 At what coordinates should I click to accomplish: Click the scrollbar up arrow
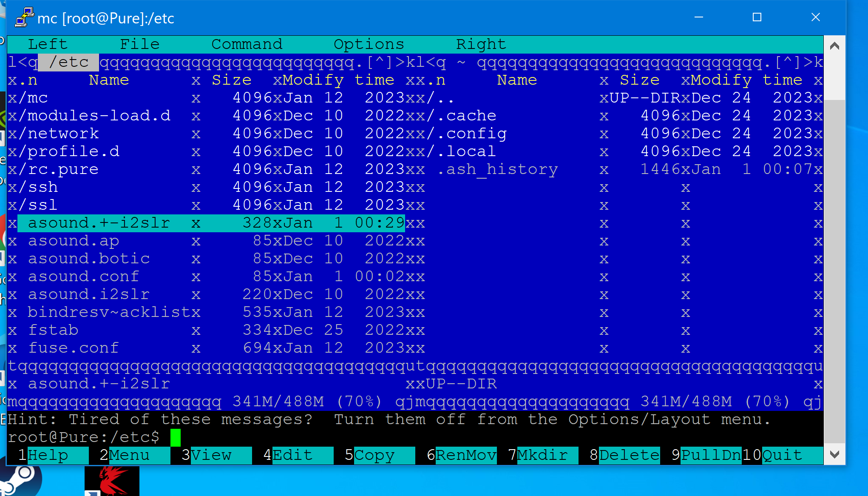pyautogui.click(x=834, y=46)
